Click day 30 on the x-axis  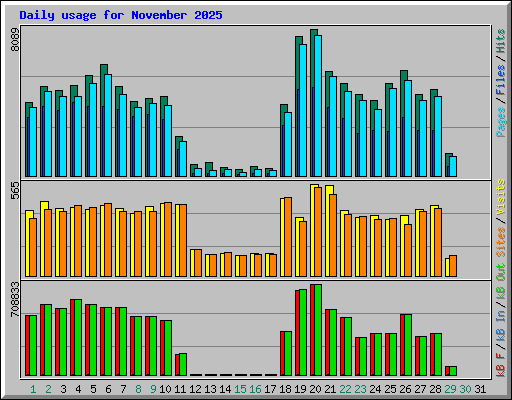click(465, 389)
